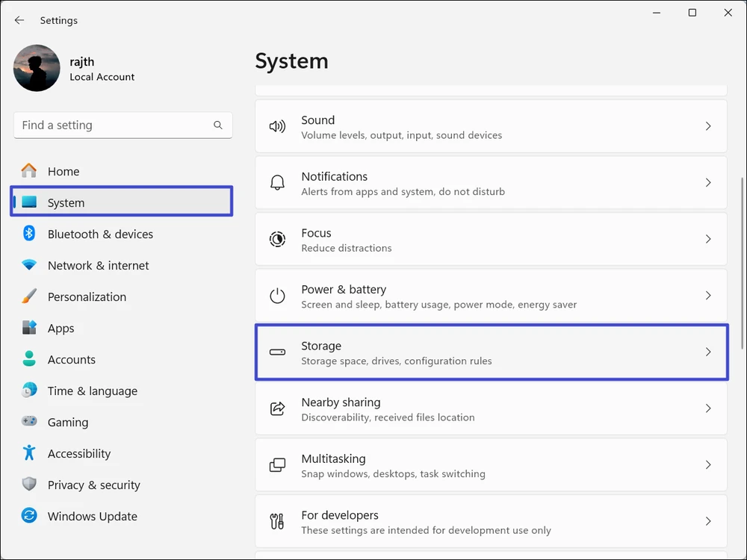Select Home in the sidebar
Screen dimensions: 747x560
63,171
